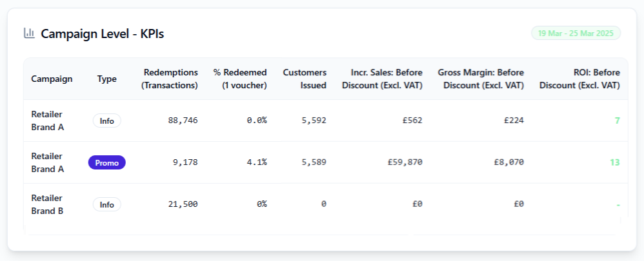Click the 88,746 redemptions value
644x261 pixels.
click(183, 121)
